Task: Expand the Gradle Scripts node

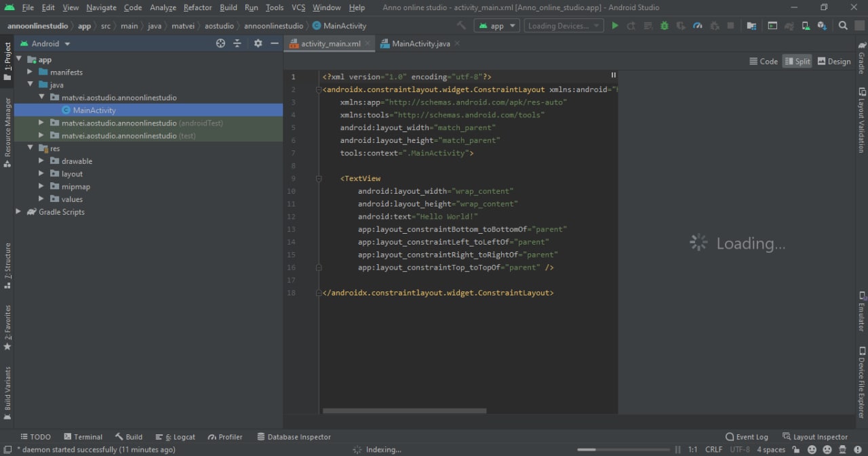Action: (18, 211)
